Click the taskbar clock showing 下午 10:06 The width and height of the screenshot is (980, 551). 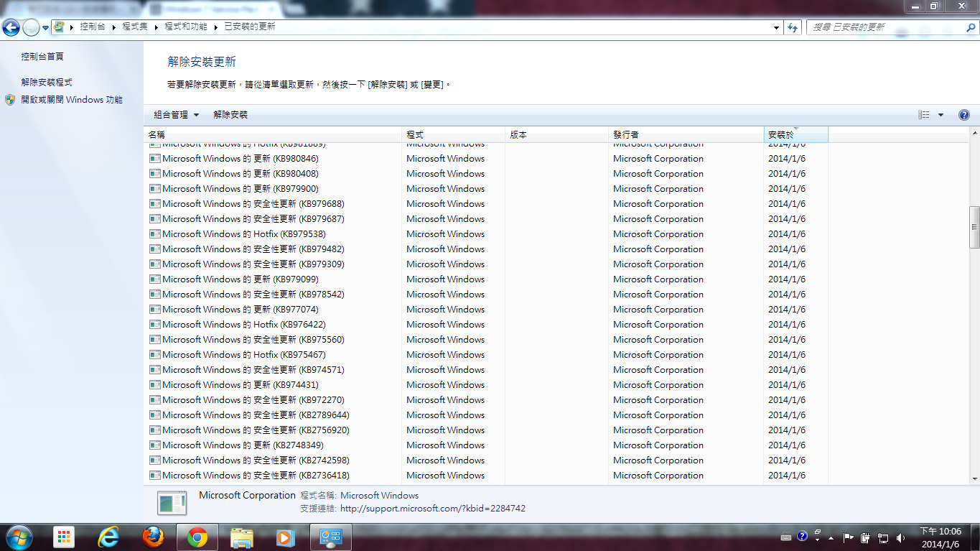941,537
